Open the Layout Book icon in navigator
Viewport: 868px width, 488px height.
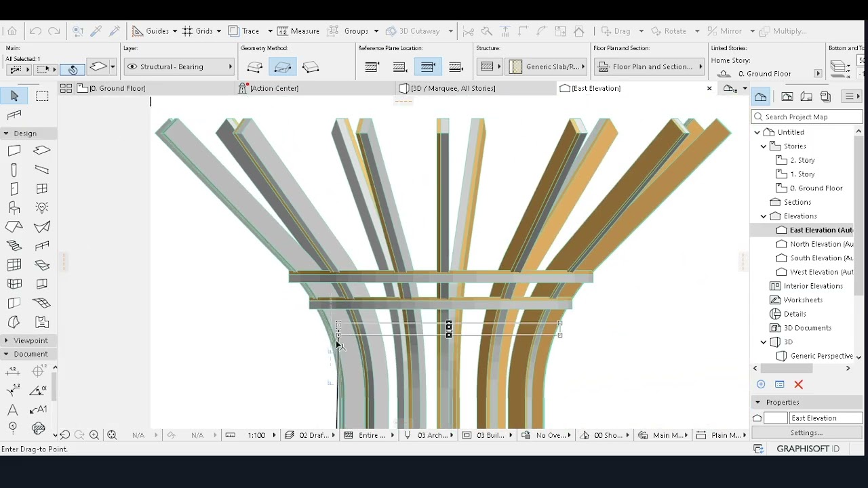(x=806, y=97)
